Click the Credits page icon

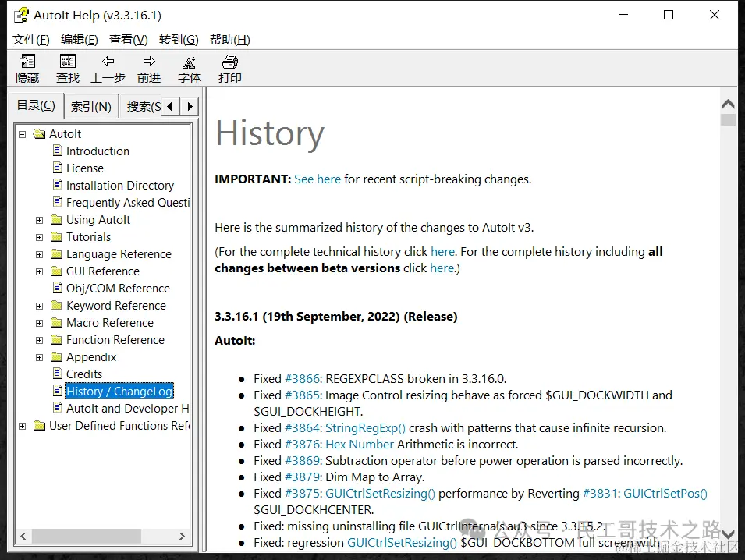pos(58,374)
